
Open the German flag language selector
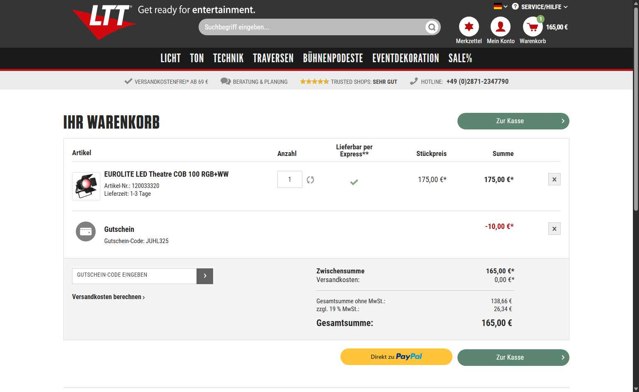[x=500, y=7]
